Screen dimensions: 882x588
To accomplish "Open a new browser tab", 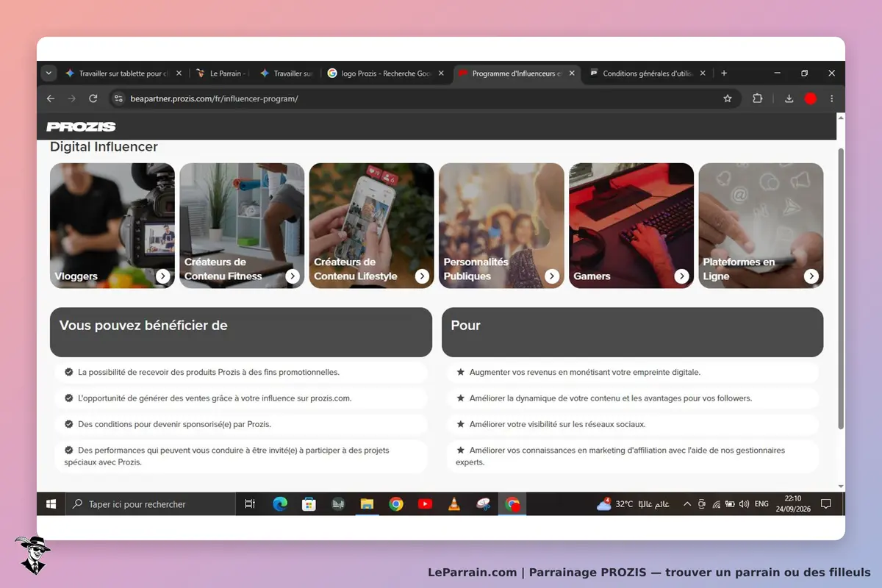I will (x=724, y=73).
